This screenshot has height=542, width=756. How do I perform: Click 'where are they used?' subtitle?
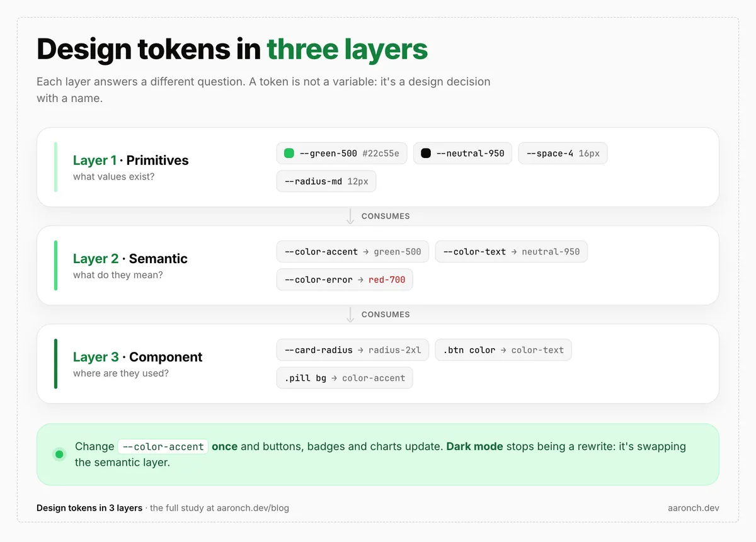click(x=120, y=373)
